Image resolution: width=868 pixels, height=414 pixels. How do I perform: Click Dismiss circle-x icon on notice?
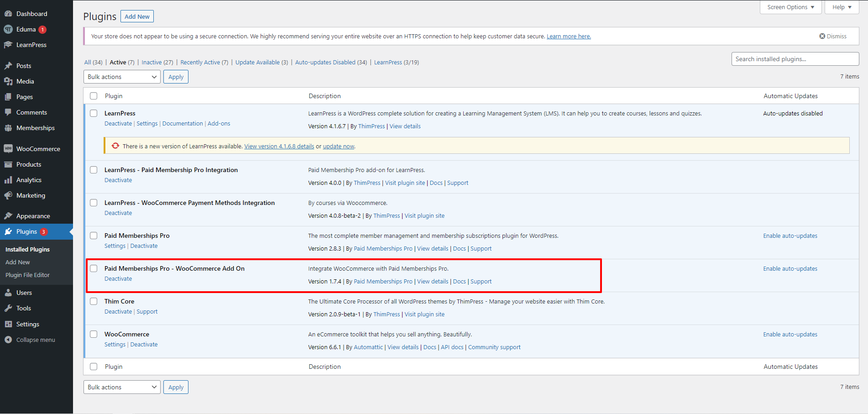tap(822, 36)
